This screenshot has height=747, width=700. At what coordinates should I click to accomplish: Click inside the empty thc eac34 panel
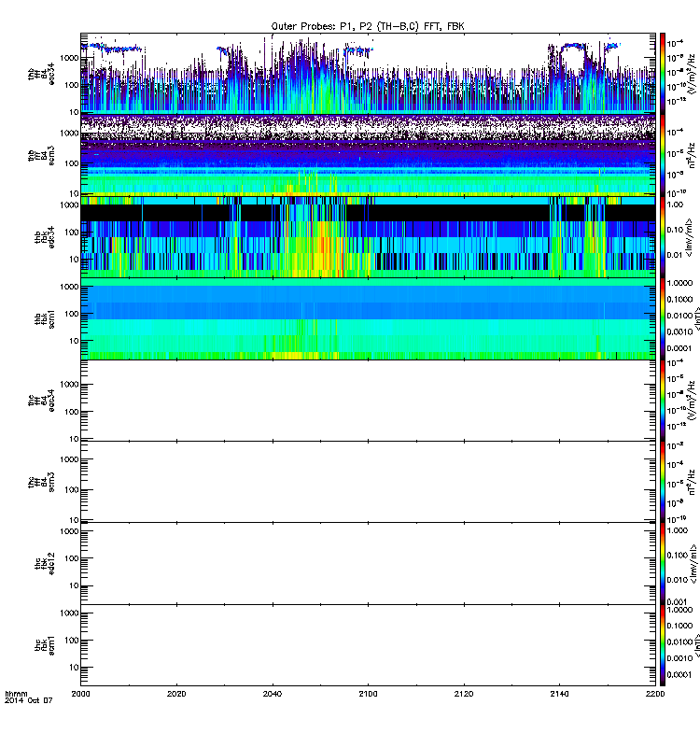tap(368, 401)
